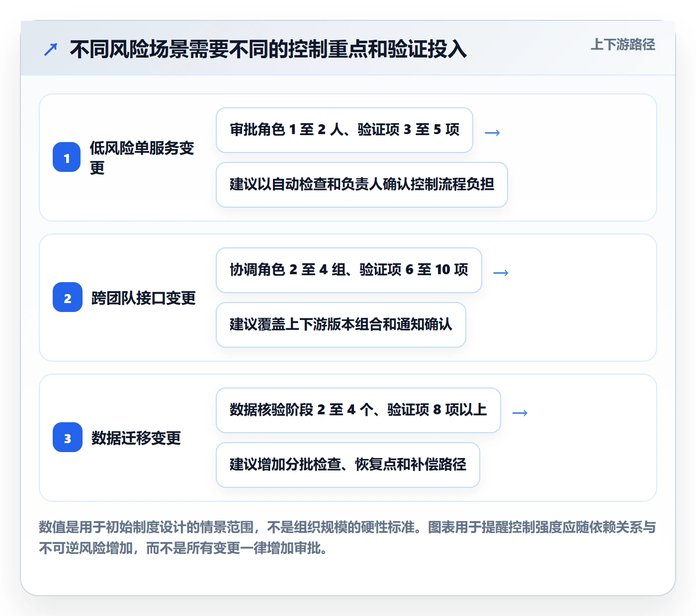Click box 建议覆盖上下游版本组合和通知确认
The width and height of the screenshot is (696, 616).
pyautogui.click(x=341, y=325)
